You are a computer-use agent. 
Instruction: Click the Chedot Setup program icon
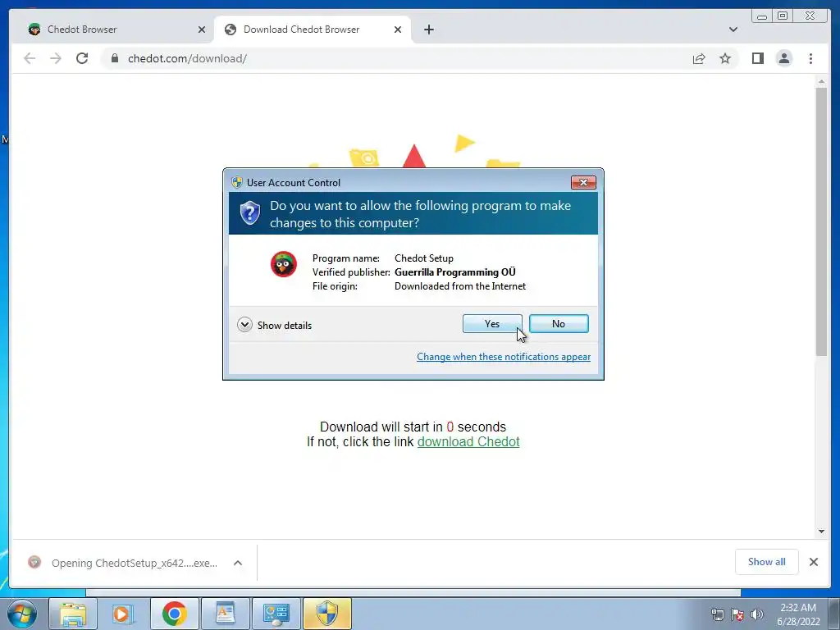(x=283, y=264)
